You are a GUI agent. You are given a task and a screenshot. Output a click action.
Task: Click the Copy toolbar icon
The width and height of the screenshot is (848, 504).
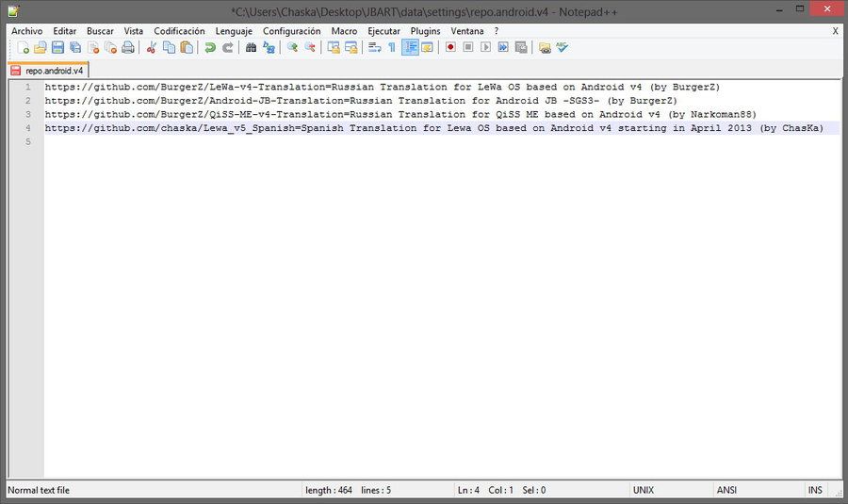(x=170, y=48)
